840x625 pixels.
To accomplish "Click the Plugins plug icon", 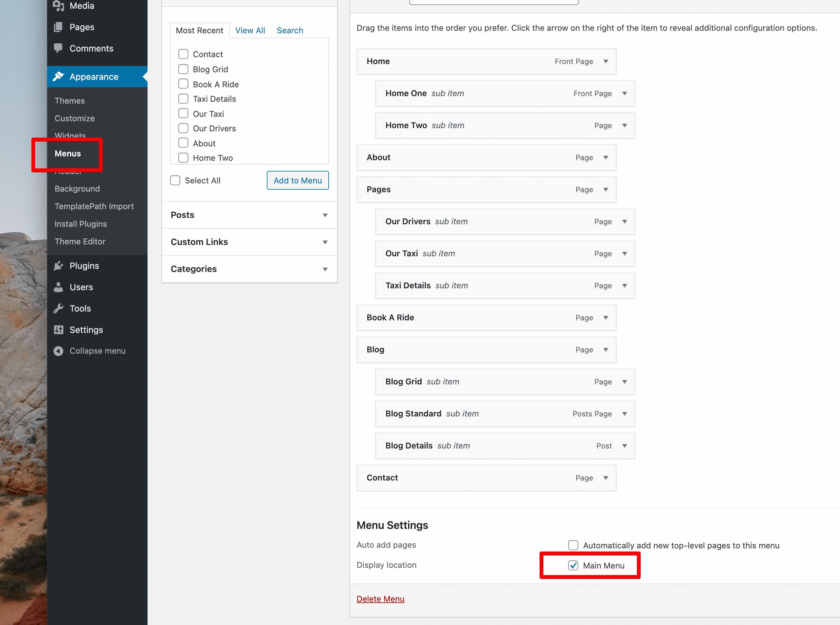I will pyautogui.click(x=58, y=266).
